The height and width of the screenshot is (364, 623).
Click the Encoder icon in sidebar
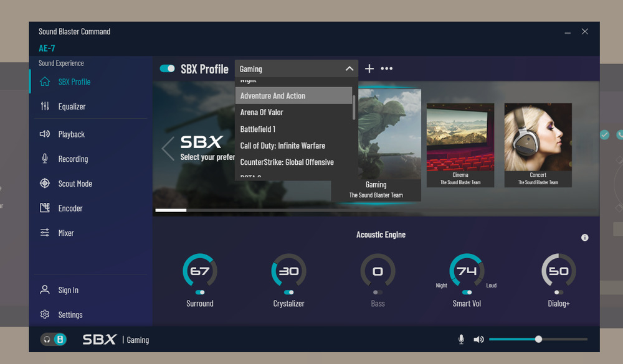point(45,208)
